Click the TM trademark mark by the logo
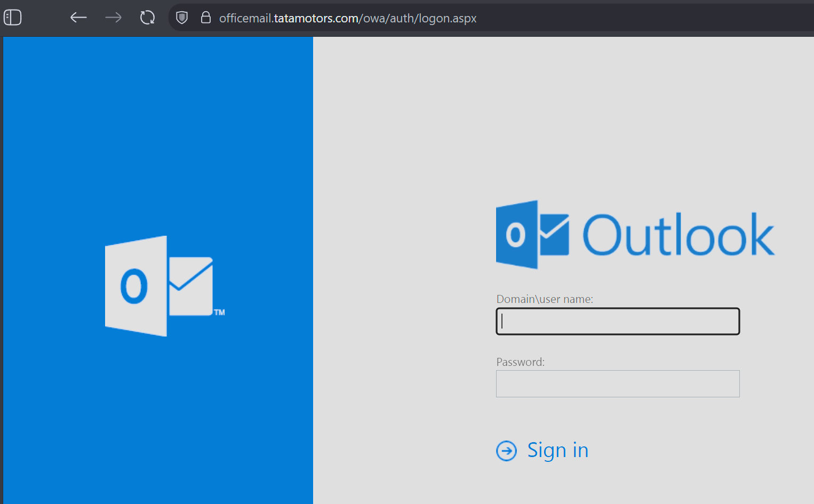Image resolution: width=814 pixels, height=504 pixels. tap(219, 313)
